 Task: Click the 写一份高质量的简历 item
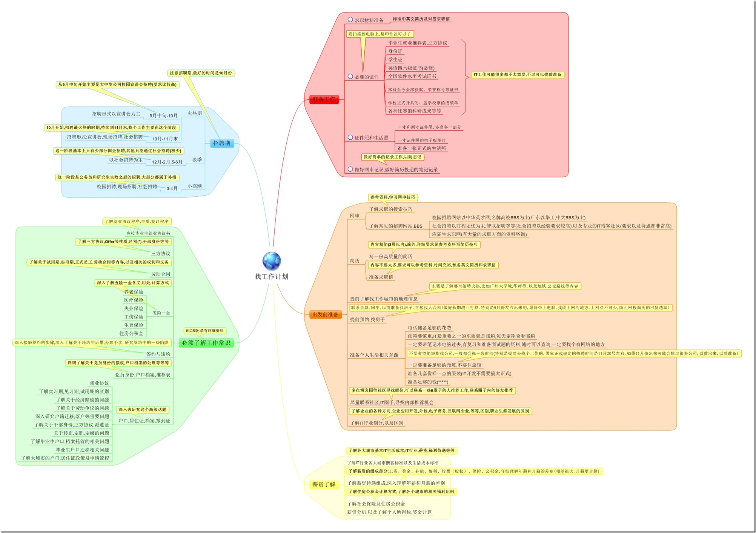coord(391,257)
